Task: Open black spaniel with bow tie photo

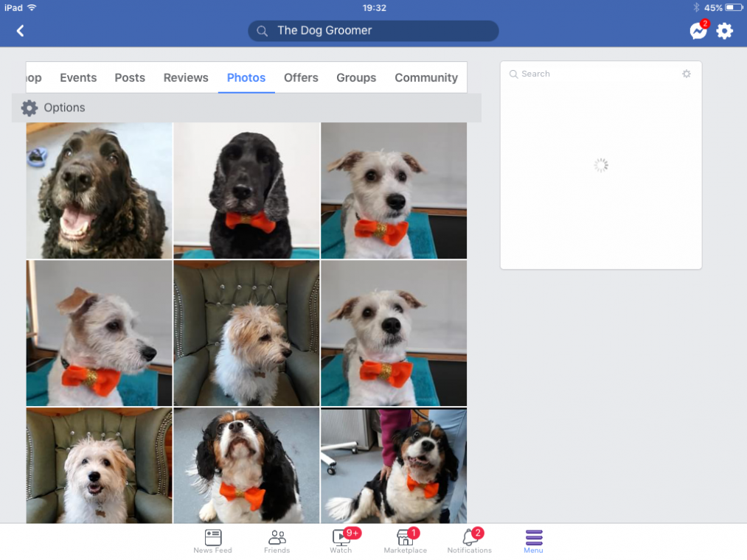Action: pos(246,190)
